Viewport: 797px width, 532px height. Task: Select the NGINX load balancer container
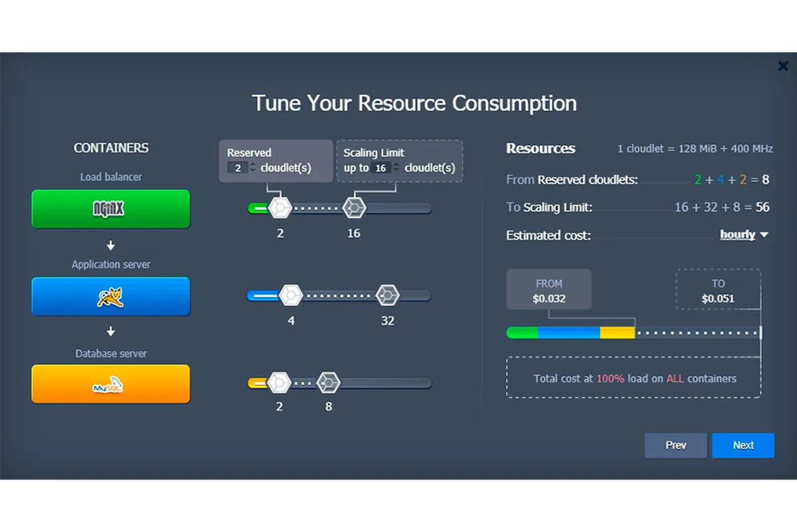coord(111,209)
